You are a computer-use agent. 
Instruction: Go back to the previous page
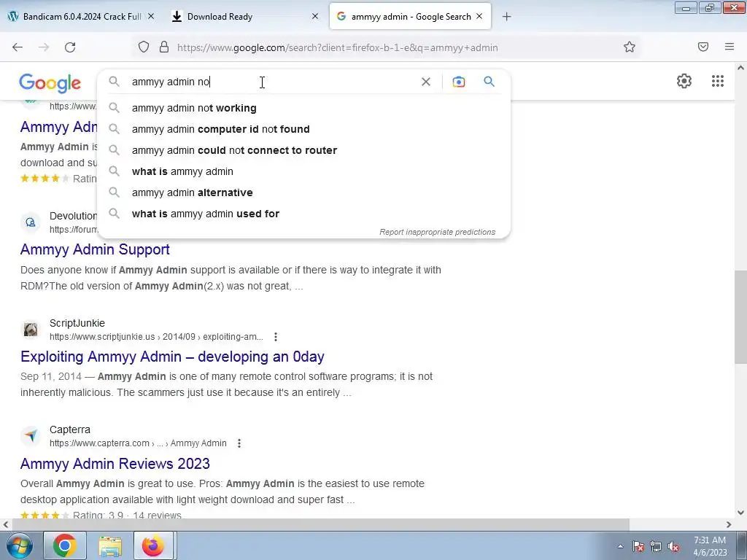(x=18, y=47)
